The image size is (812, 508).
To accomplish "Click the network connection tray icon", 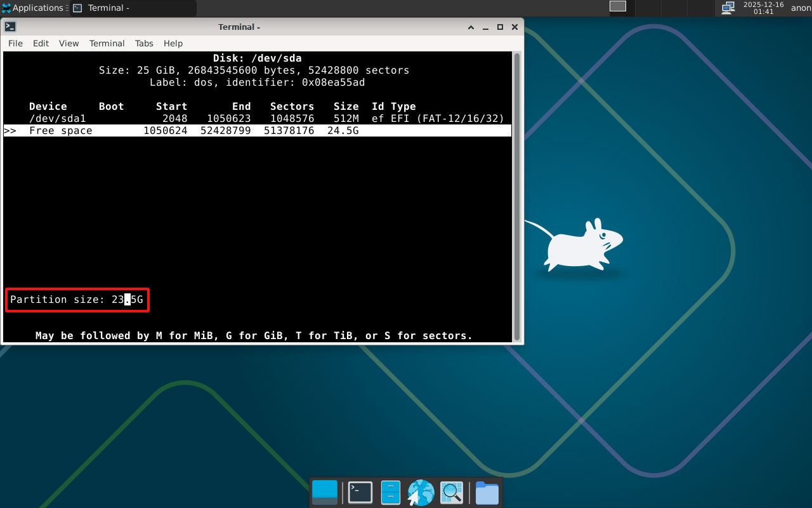I will coord(728,8).
